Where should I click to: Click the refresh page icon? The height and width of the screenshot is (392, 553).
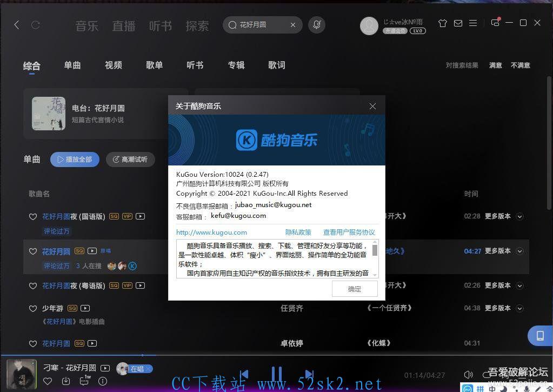(35, 25)
